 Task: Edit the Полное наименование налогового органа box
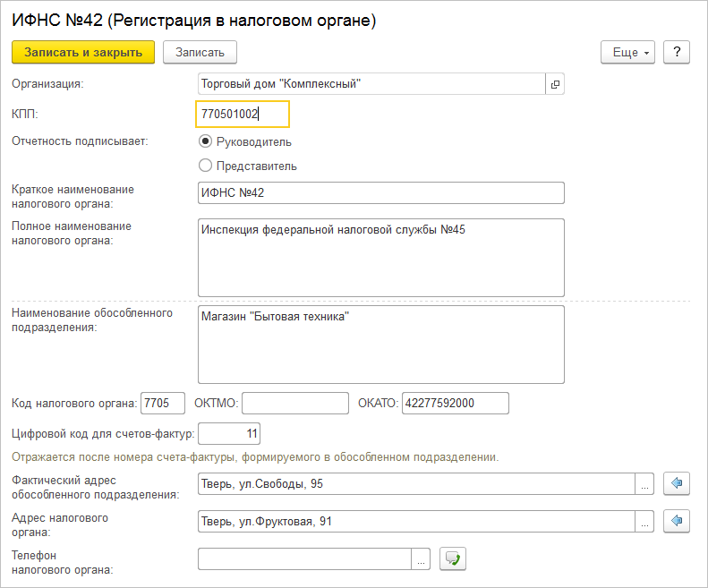click(381, 258)
